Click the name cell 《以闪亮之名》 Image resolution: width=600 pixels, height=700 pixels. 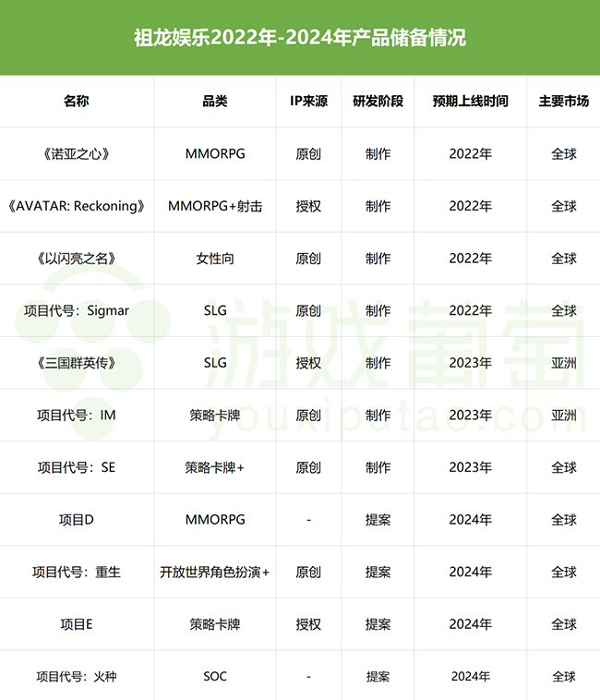pyautogui.click(x=77, y=259)
